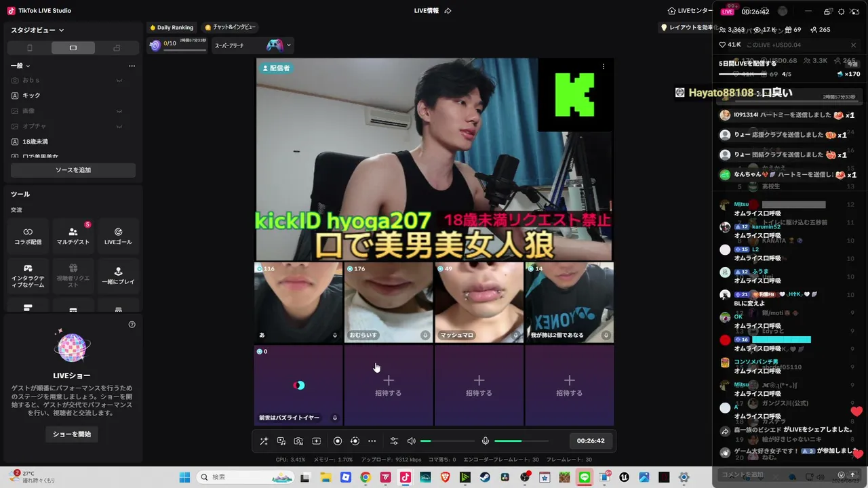The height and width of the screenshot is (488, 868).
Task: Select the マッシュマロ guest video tile
Action: [x=479, y=302]
